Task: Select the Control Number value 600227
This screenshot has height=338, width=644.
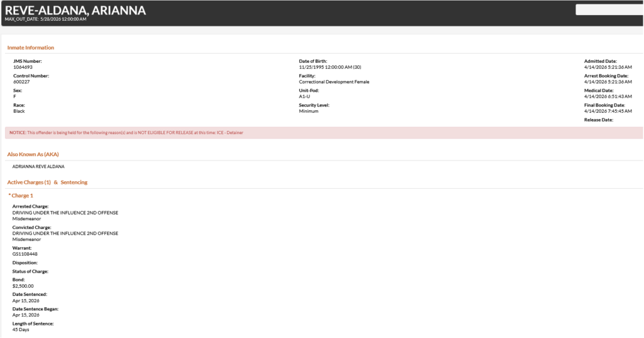Action: pyautogui.click(x=21, y=82)
